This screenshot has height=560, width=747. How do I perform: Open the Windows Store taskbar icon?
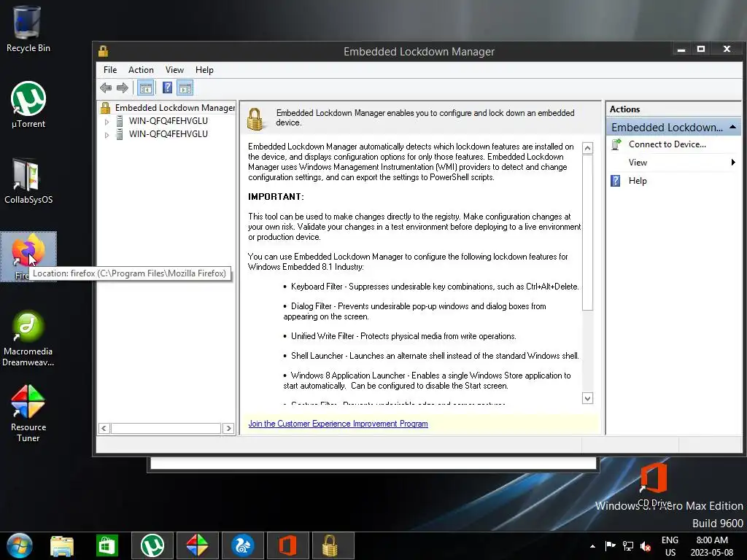107,545
